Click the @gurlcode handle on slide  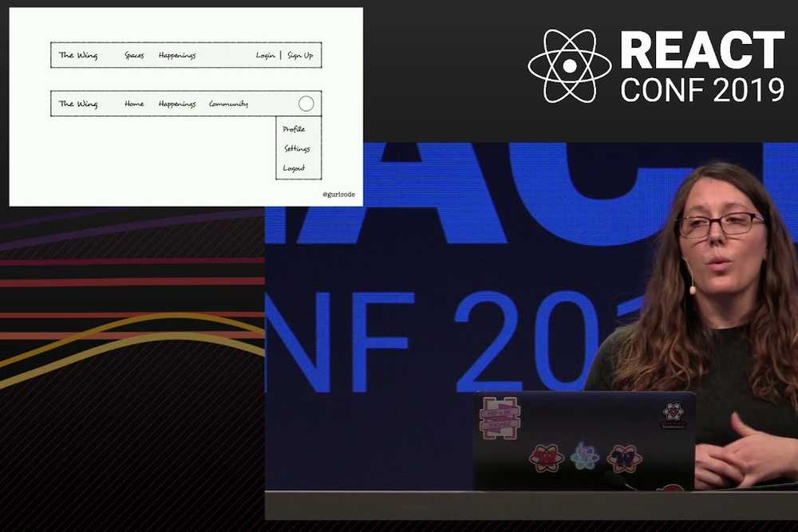tap(338, 195)
